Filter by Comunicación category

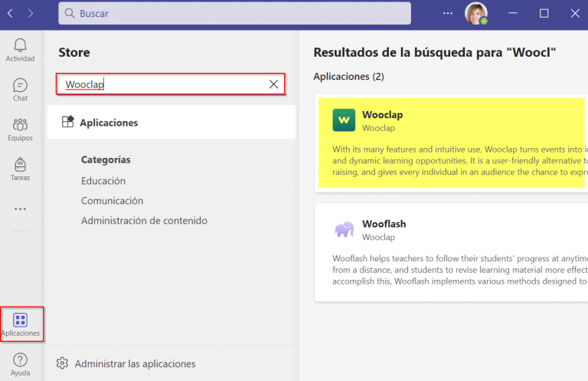point(112,201)
